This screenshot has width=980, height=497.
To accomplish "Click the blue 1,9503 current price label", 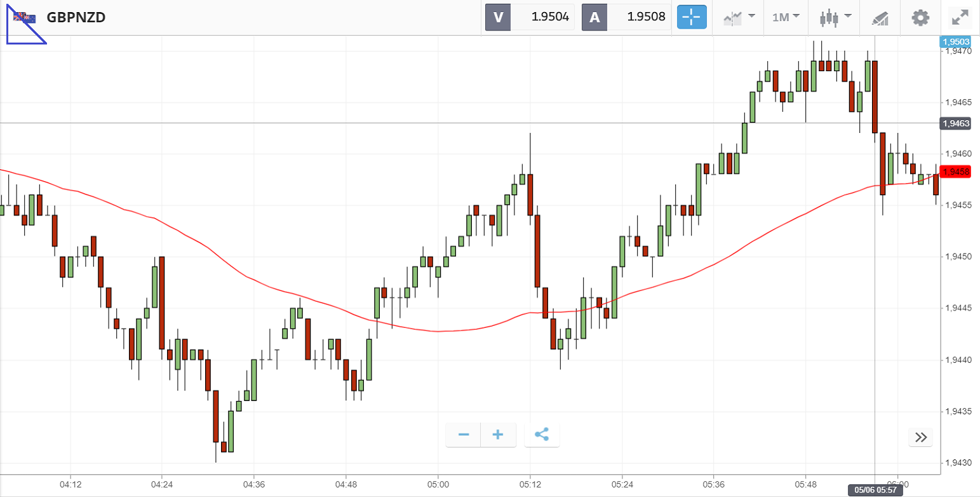I will (956, 42).
